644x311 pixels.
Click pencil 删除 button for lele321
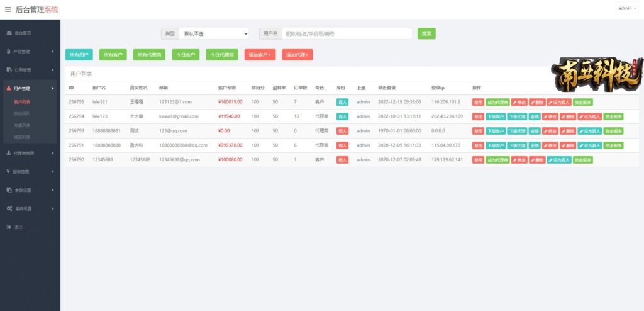pos(537,102)
